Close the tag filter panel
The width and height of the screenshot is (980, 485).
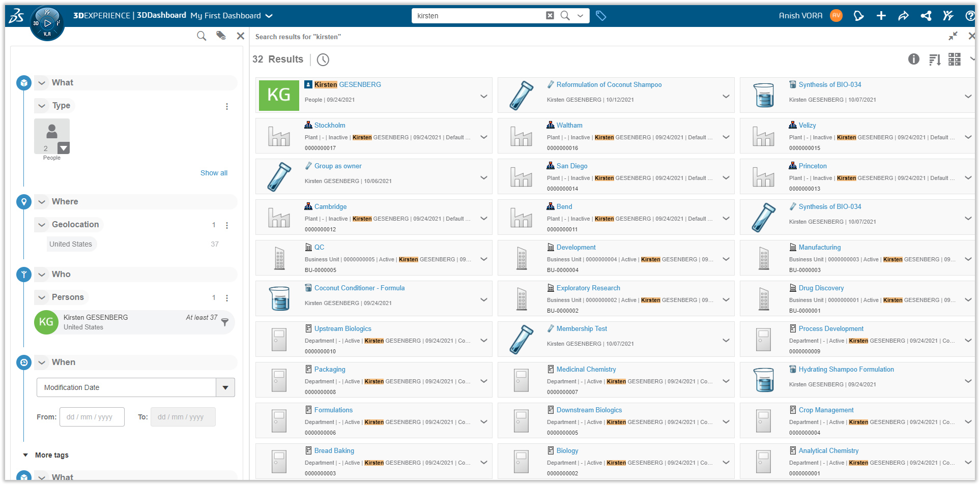[x=241, y=36]
